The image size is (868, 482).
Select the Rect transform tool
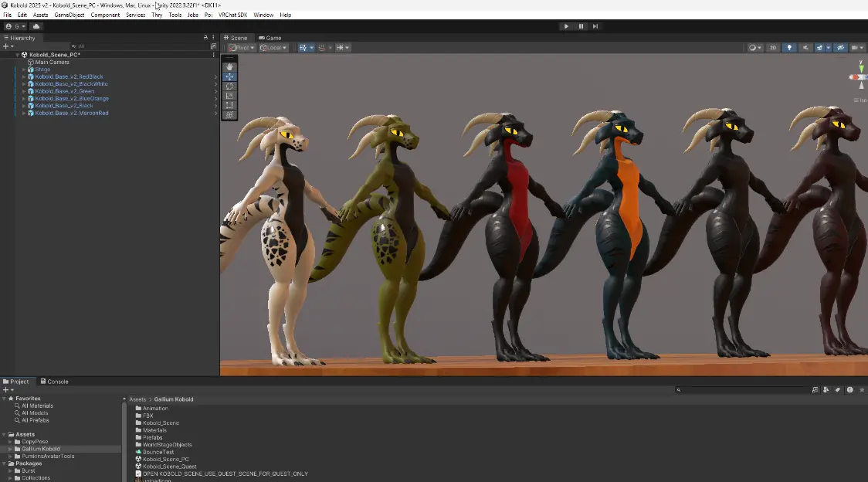[x=229, y=105]
